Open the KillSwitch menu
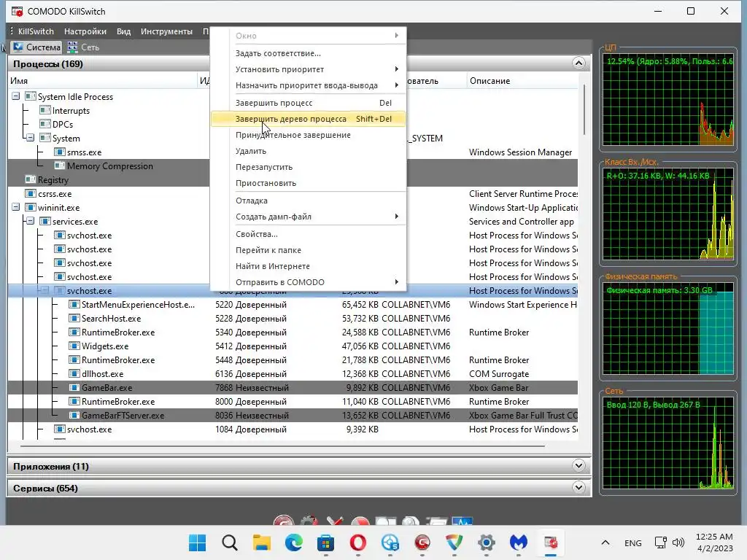The width and height of the screenshot is (747, 560). coord(36,31)
